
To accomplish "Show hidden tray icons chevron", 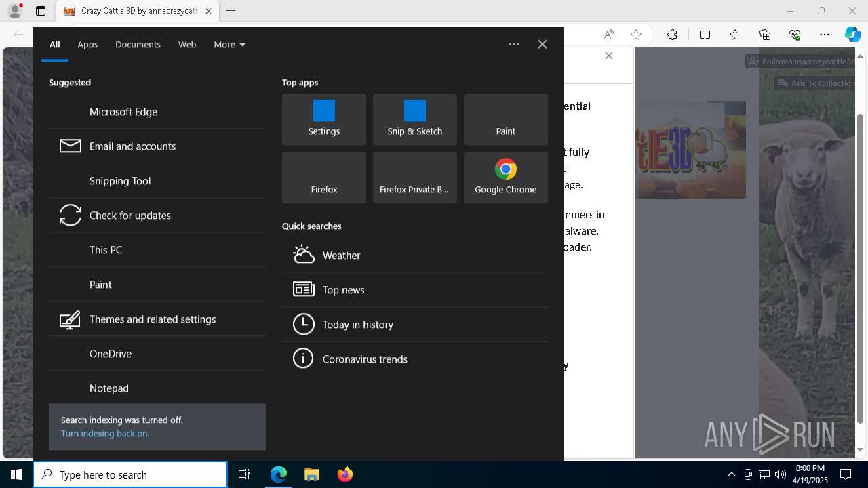I will [x=731, y=474].
